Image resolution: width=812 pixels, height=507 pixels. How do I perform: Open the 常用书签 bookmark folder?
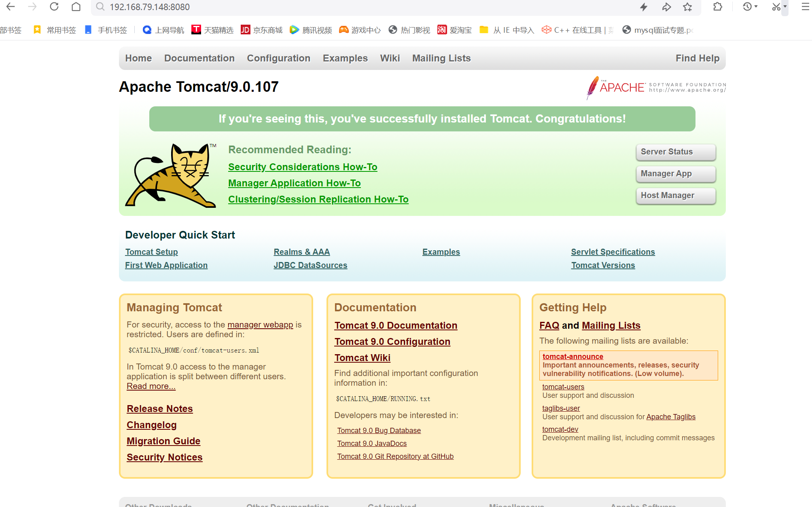(x=55, y=30)
